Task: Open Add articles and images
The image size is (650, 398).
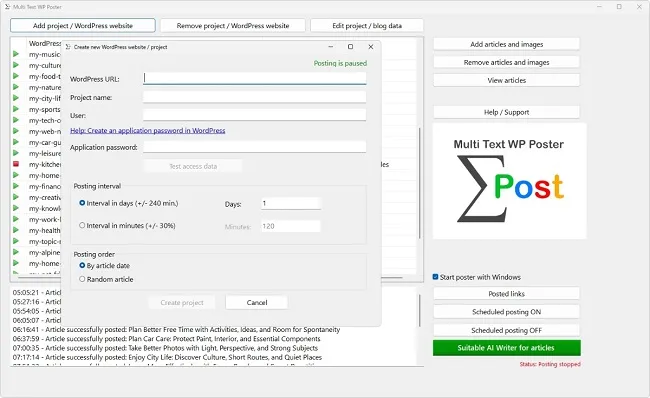Action: click(506, 44)
